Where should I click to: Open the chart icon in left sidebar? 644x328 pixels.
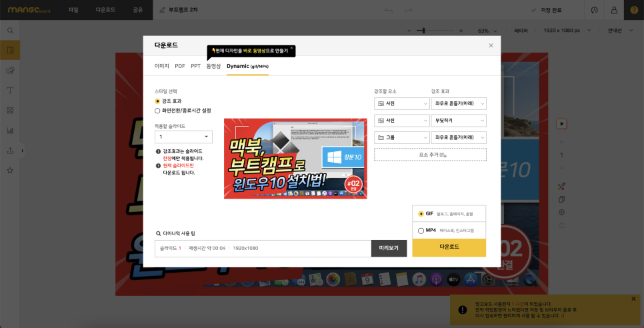(10, 131)
